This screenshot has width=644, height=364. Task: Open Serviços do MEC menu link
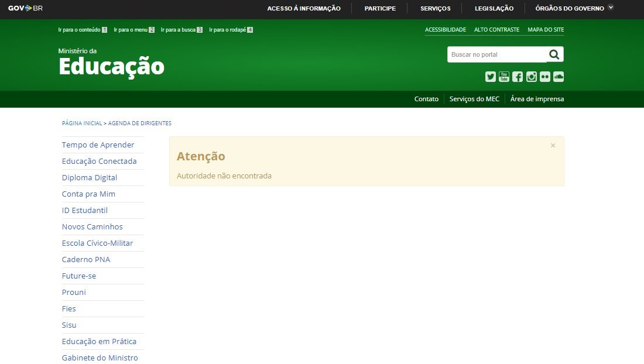pos(474,99)
